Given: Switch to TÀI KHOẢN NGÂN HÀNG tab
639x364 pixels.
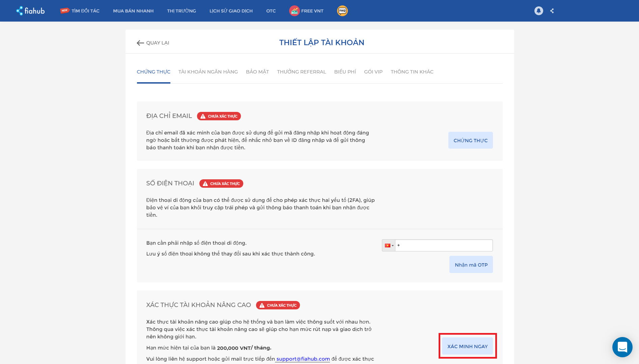Looking at the screenshot, I should (x=207, y=71).
